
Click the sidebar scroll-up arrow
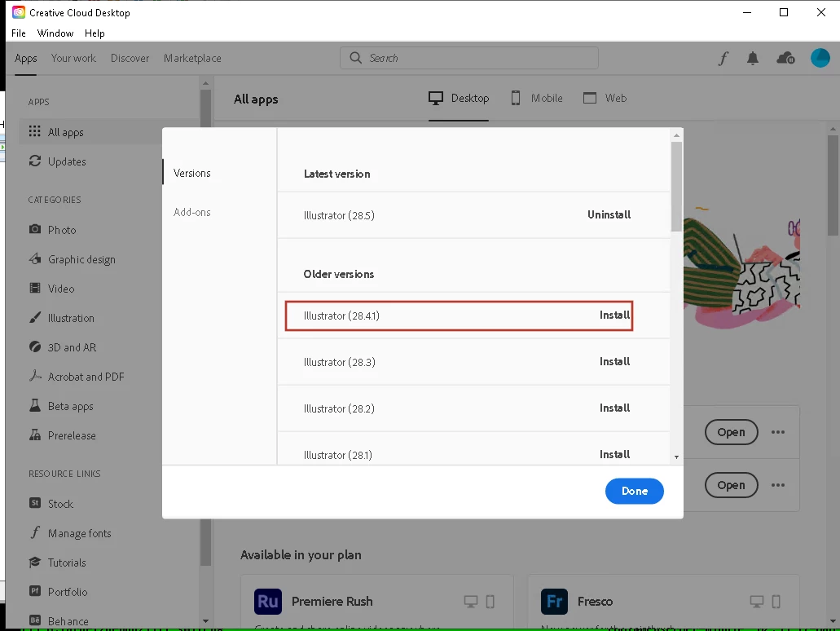(x=205, y=84)
